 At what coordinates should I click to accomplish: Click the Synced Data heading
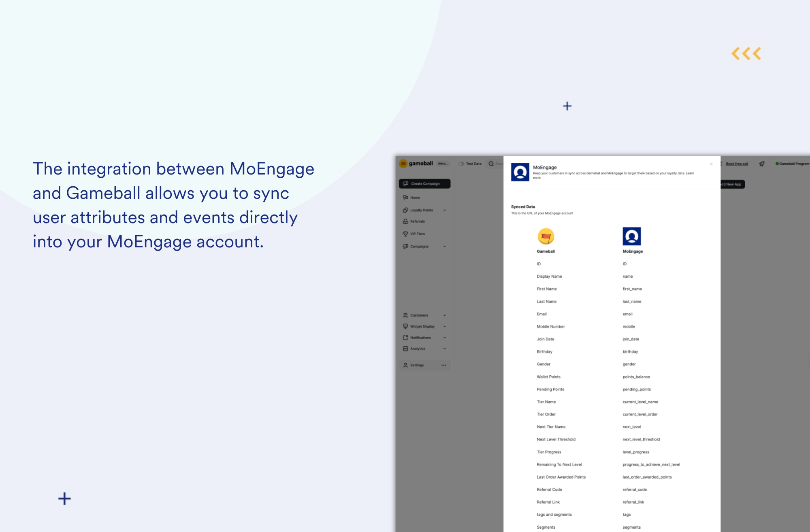pyautogui.click(x=523, y=207)
